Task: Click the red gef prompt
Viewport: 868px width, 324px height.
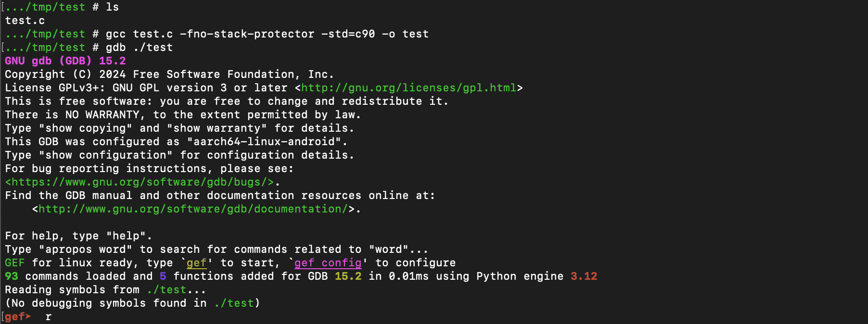Action: point(18,317)
